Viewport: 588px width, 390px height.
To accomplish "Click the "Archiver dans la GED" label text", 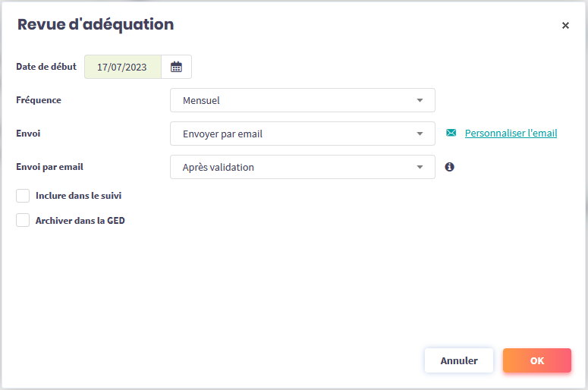I will pos(80,221).
